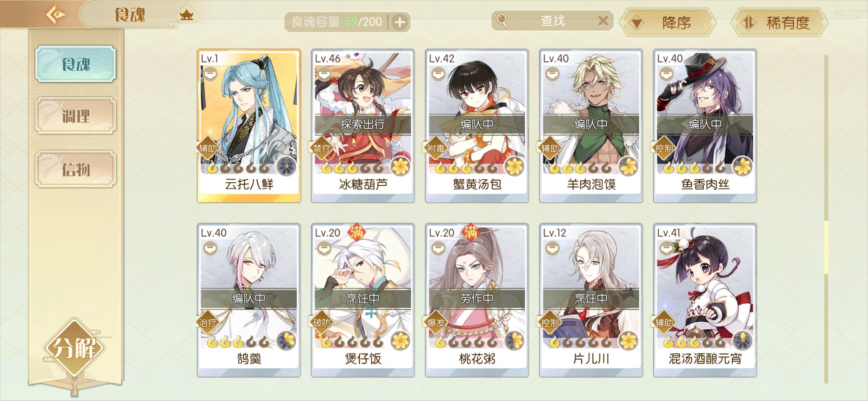
Task: Click the vertical scrollbar thumb
Action: [x=826, y=248]
